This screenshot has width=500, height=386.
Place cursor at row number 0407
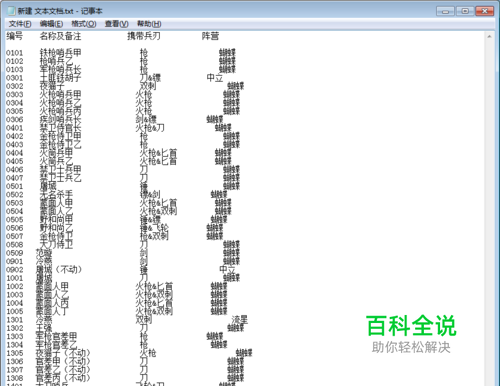click(x=15, y=178)
